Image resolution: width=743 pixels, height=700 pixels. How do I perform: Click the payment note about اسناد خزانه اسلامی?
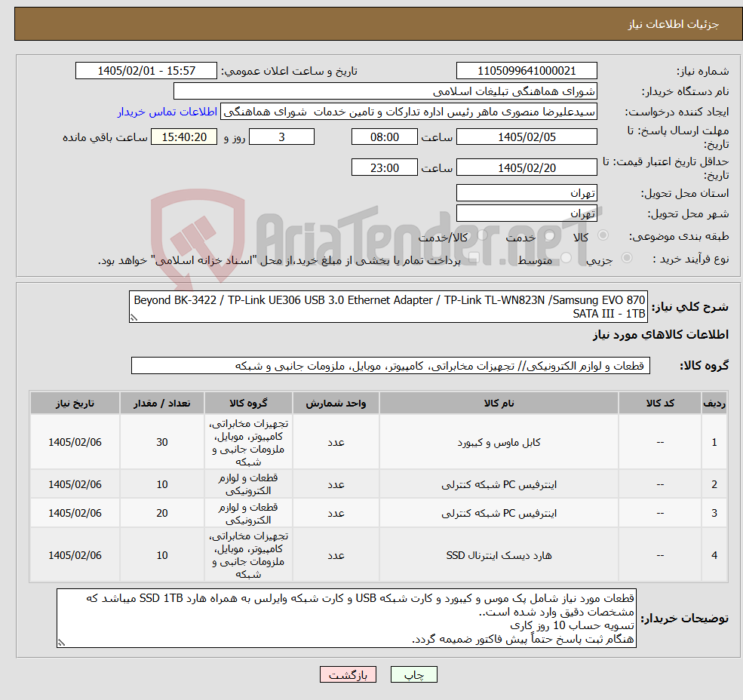[279, 260]
